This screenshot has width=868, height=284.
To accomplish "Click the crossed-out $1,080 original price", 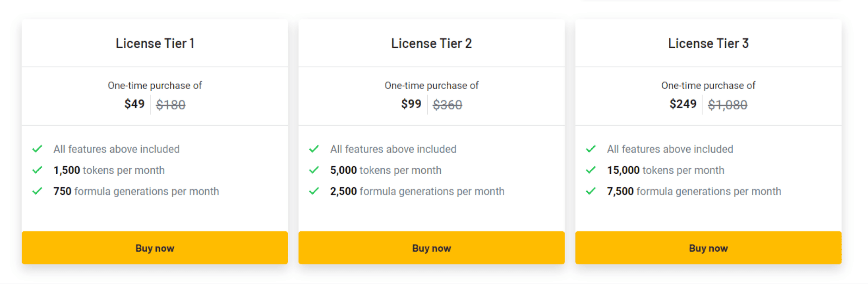I will (728, 105).
